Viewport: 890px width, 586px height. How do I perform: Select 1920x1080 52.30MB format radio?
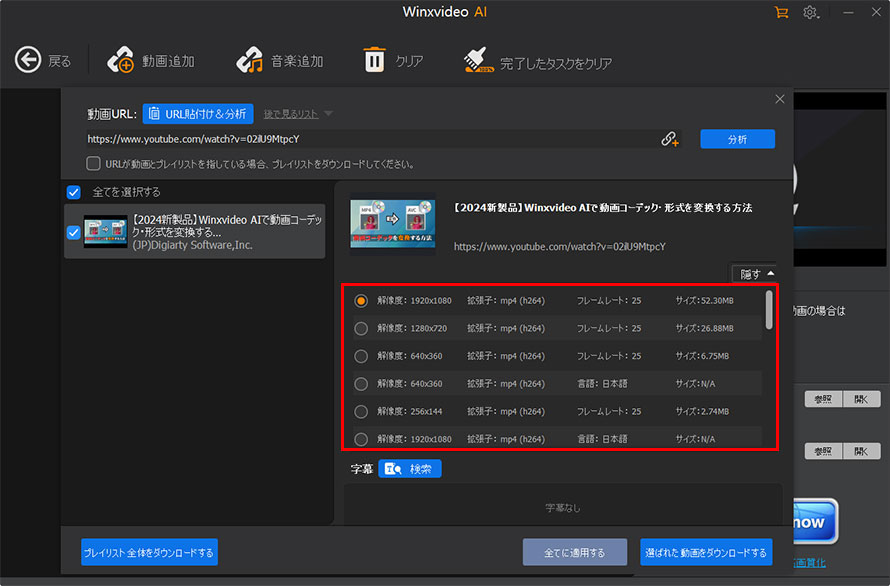point(361,300)
